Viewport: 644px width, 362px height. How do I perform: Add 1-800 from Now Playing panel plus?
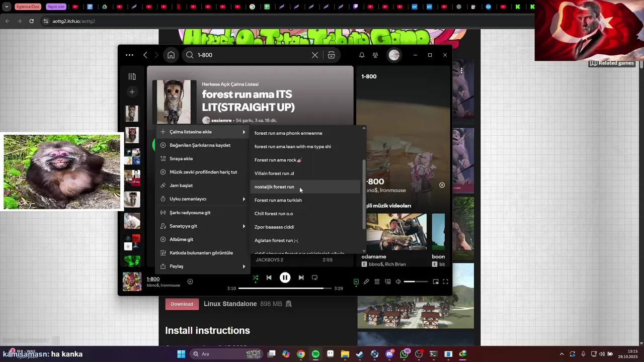coord(442,185)
